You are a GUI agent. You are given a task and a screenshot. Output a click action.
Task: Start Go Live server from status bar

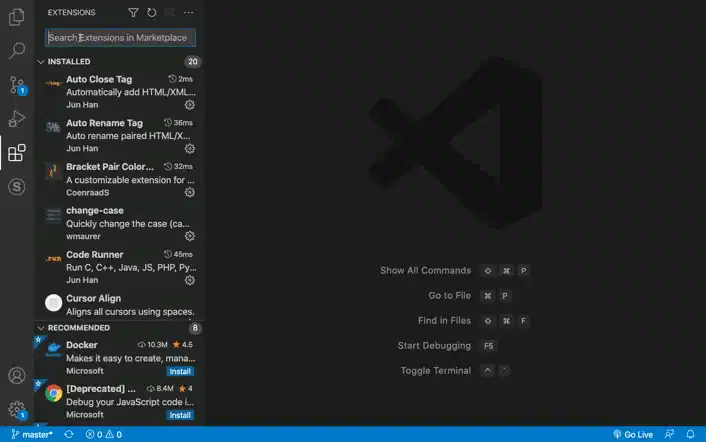coord(633,434)
